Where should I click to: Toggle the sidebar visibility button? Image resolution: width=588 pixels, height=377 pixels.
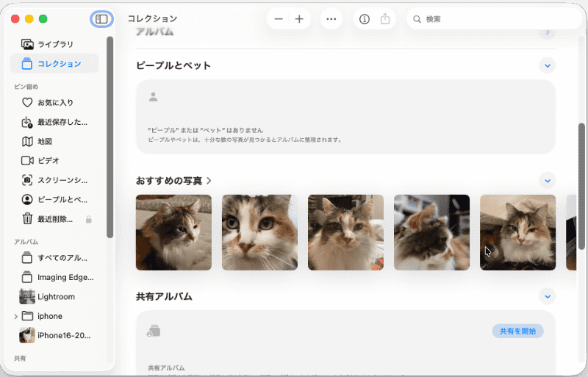pos(101,19)
